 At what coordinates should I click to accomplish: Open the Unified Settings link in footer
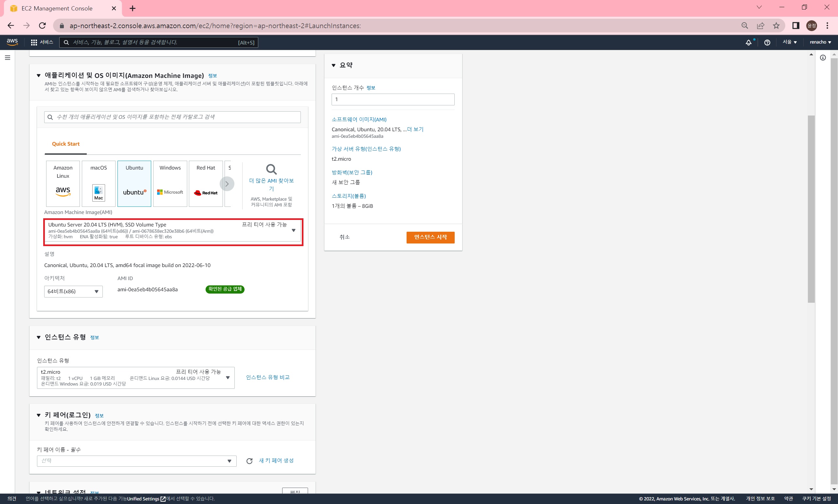pyautogui.click(x=146, y=498)
